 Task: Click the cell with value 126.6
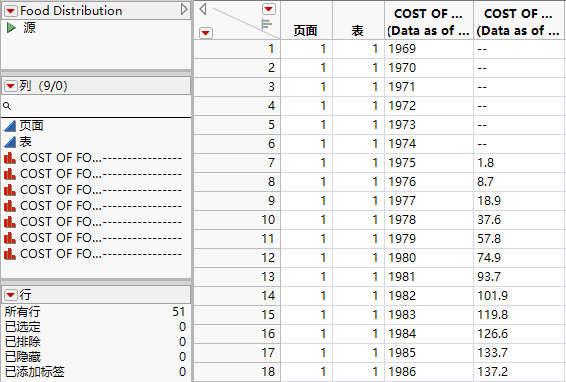(x=519, y=334)
